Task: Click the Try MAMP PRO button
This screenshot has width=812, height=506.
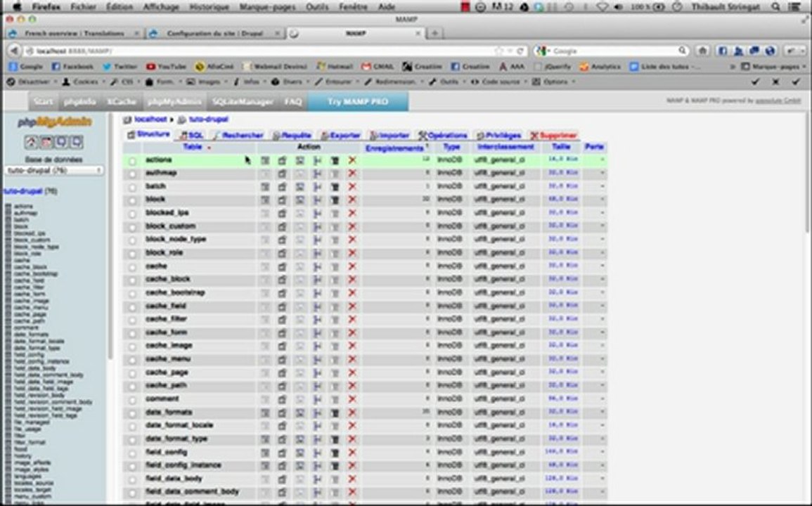Action: point(358,101)
